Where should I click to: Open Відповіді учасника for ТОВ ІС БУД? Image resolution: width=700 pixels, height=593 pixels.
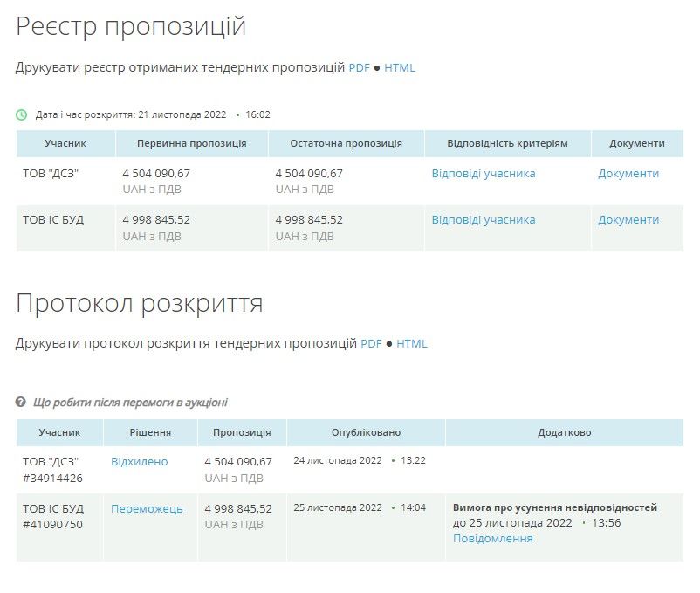[x=483, y=219]
